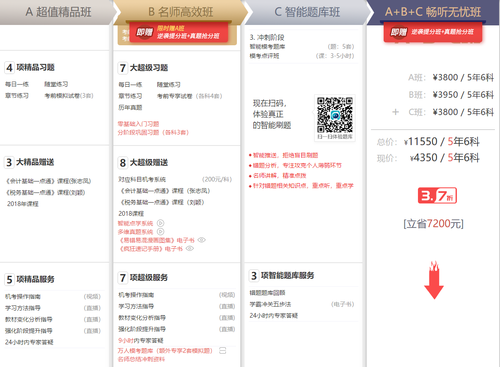Switch to B 名师高效班 tab
The width and height of the screenshot is (500, 367).
180,12
